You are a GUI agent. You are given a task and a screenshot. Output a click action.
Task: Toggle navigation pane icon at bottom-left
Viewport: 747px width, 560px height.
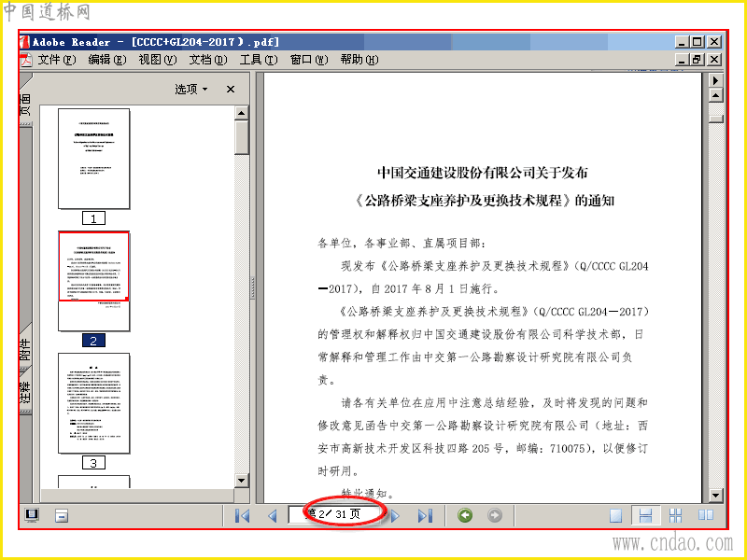coord(32,515)
